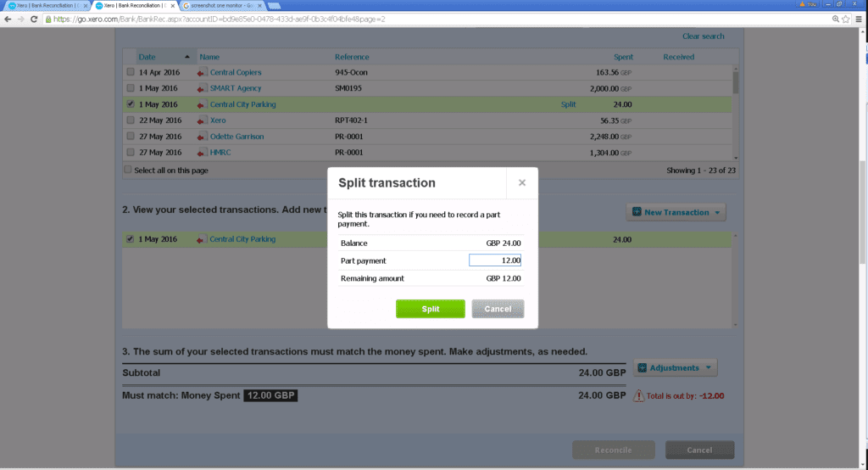Viewport: 868px width, 470px height.
Task: Tick the checkbox for SMART Agency row
Action: [x=131, y=88]
